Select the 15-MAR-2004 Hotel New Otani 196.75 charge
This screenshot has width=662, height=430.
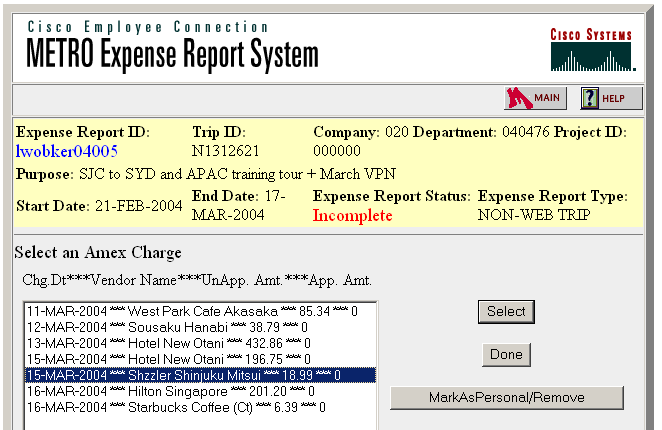(200, 359)
